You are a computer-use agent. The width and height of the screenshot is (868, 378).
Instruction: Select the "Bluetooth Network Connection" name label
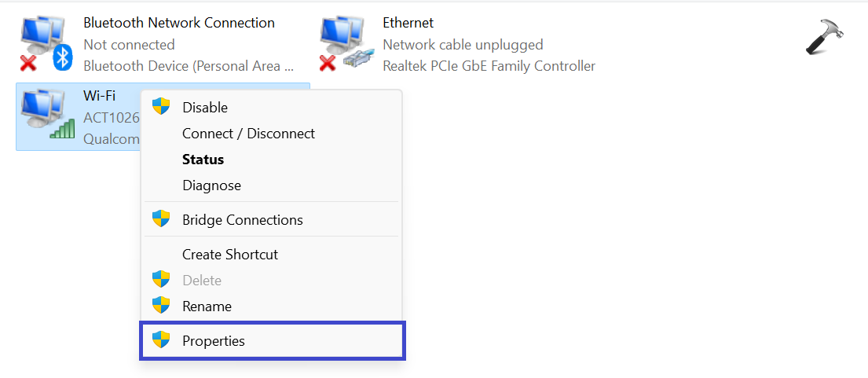point(179,23)
